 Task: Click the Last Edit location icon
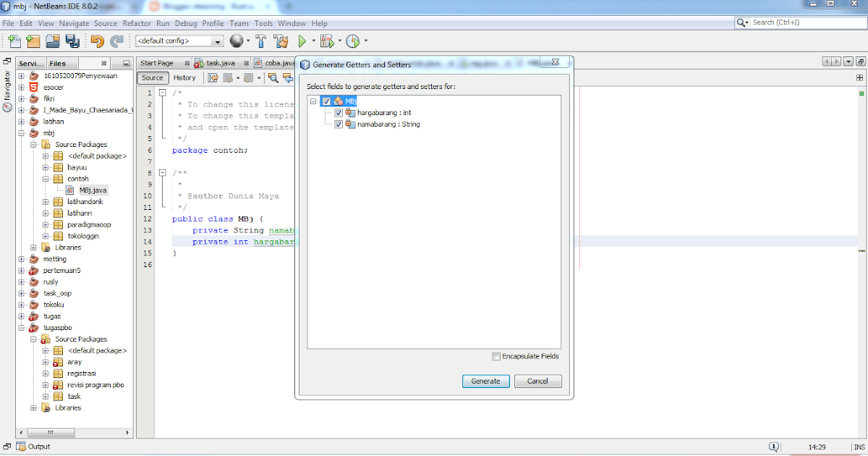[x=212, y=77]
